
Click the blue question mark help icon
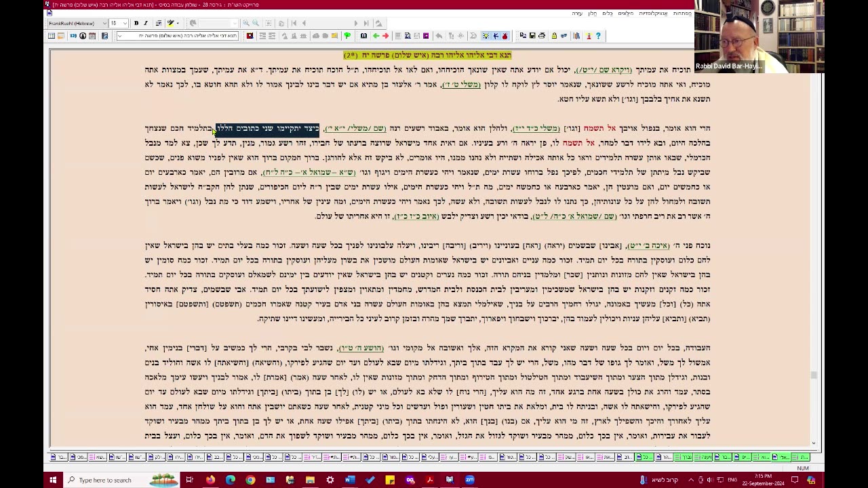598,36
